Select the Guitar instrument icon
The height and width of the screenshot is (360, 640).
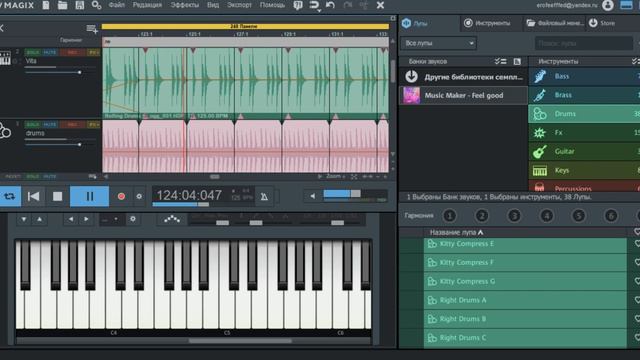coord(540,151)
